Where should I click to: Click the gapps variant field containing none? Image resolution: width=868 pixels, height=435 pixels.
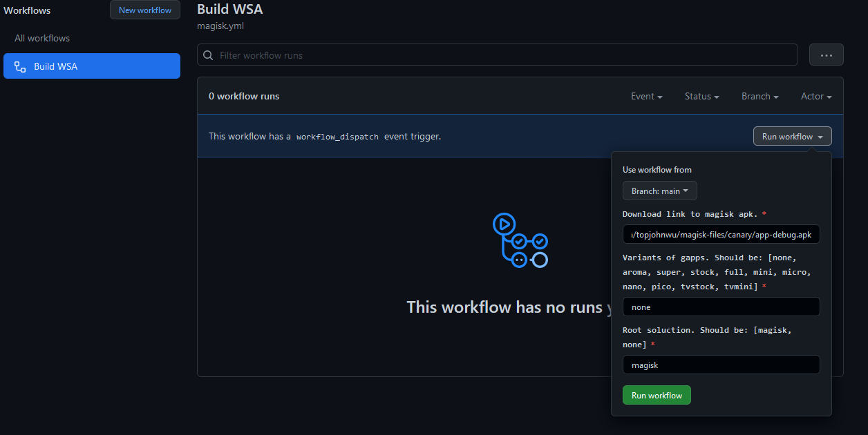tap(721, 307)
